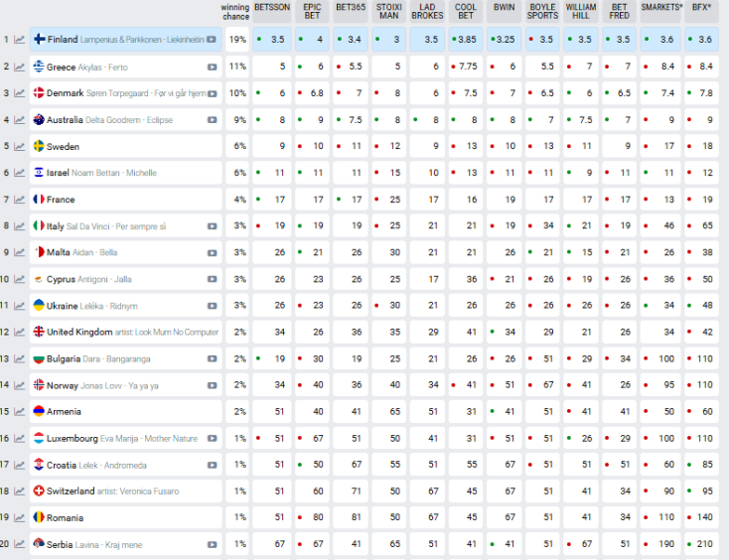This screenshot has height=560, width=729.
Task: Open the video for Greece's Ferto
Action: click(212, 67)
